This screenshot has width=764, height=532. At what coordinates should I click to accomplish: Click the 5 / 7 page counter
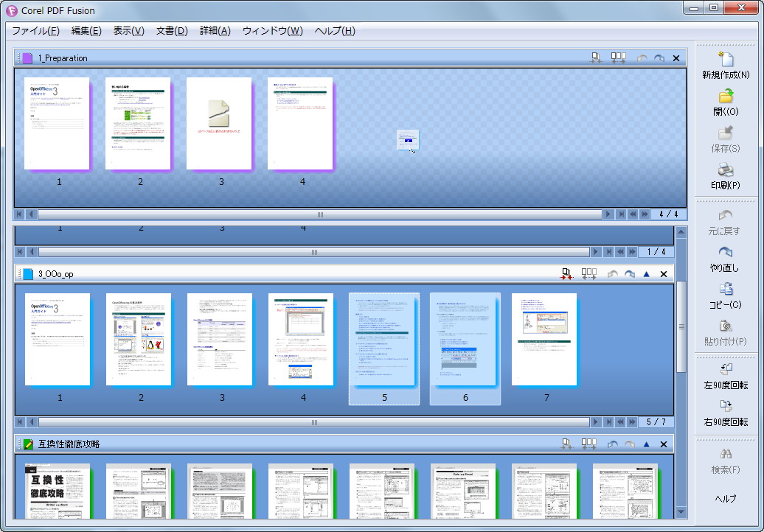pyautogui.click(x=656, y=422)
